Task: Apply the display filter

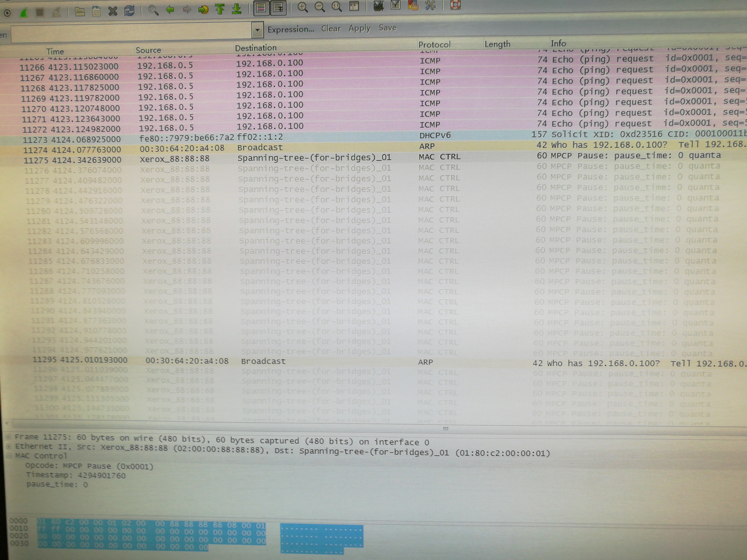Action: click(x=359, y=28)
